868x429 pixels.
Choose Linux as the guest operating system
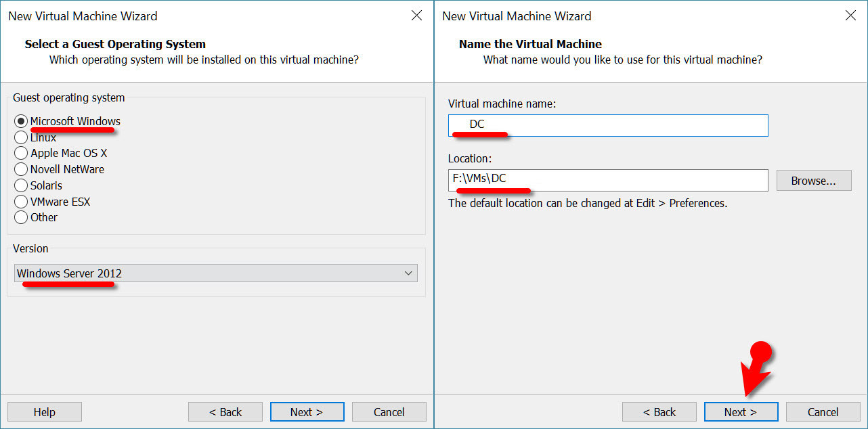[x=21, y=137]
